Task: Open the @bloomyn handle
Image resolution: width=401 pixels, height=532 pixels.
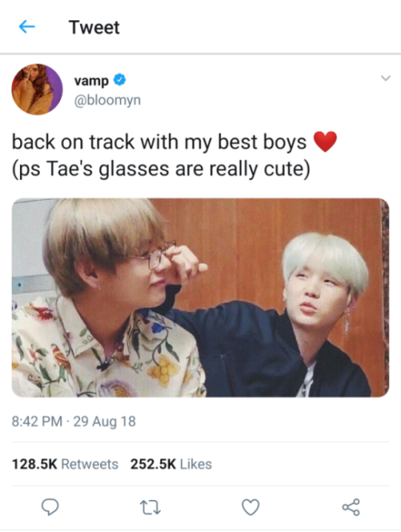Action: pyautogui.click(x=107, y=100)
